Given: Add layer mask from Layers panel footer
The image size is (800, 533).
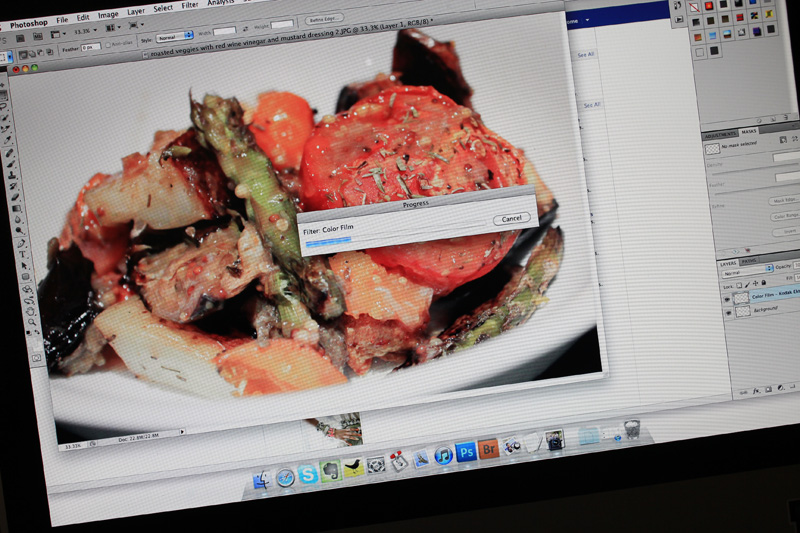Looking at the screenshot, I should click(x=768, y=390).
